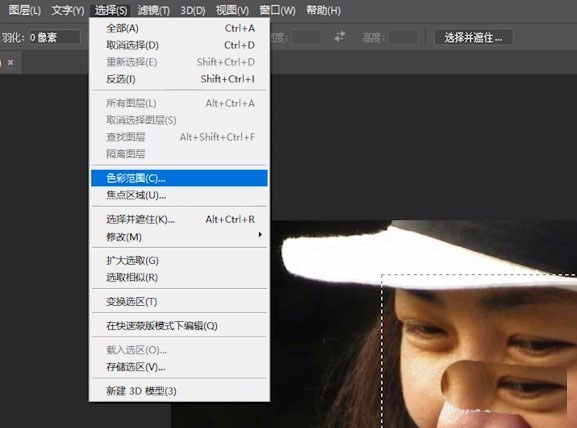Expand the 修改(M) submenu
The height and width of the screenshot is (428, 577).
[x=179, y=237]
